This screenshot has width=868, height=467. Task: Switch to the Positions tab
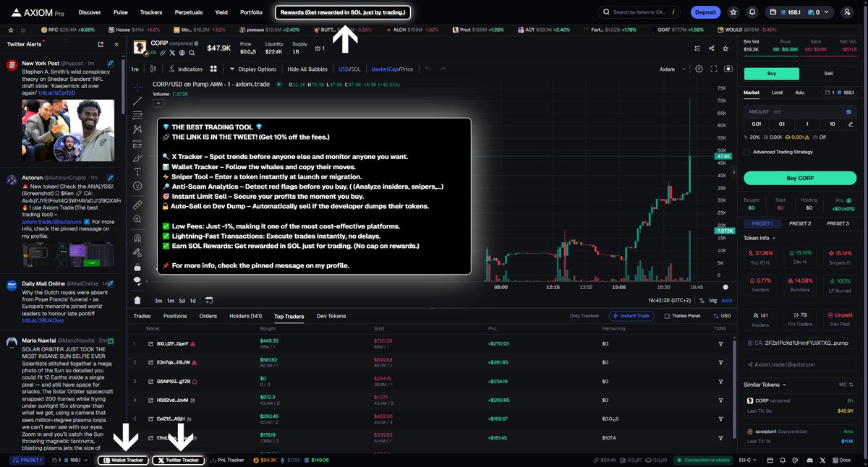tap(175, 316)
